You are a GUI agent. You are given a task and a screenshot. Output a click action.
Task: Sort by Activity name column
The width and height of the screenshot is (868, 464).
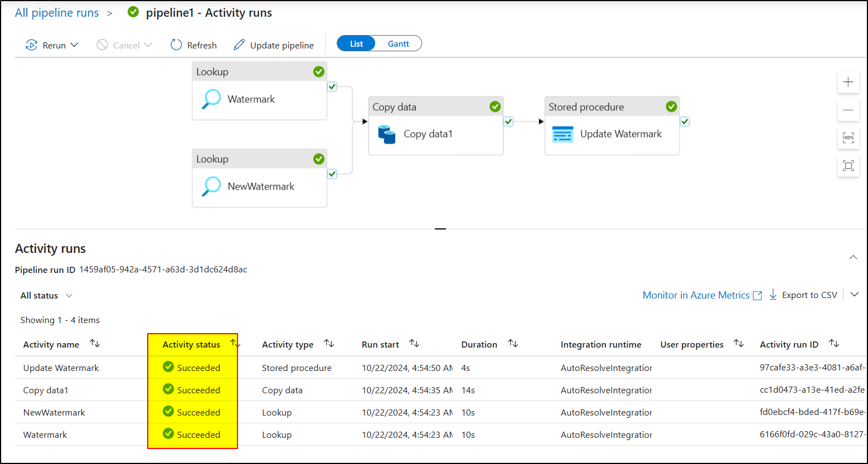[x=95, y=344]
